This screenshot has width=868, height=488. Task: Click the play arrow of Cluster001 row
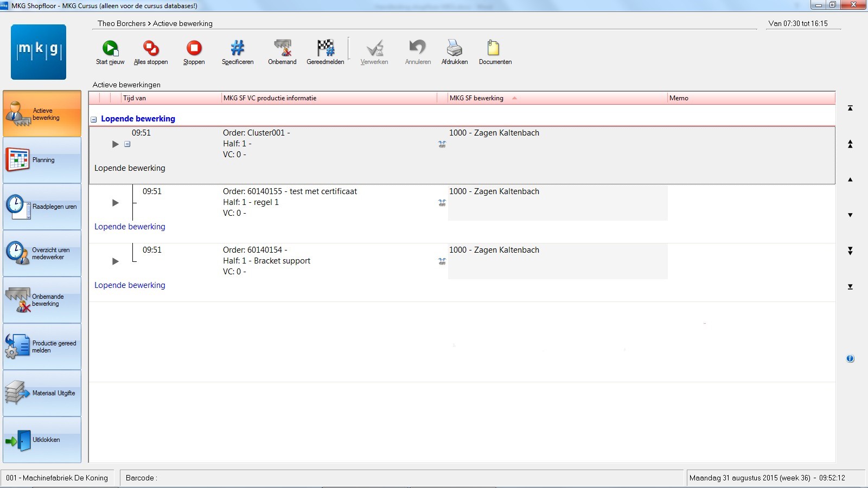(115, 144)
